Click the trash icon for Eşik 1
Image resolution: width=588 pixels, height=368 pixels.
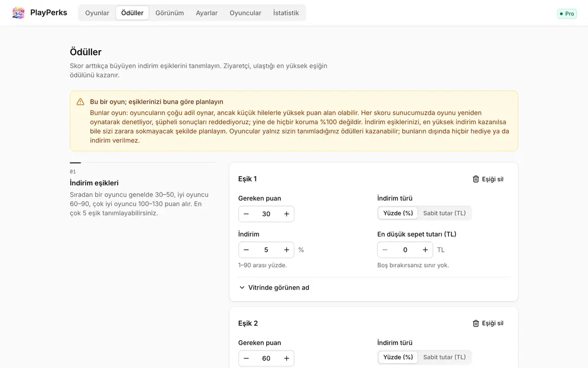point(475,179)
